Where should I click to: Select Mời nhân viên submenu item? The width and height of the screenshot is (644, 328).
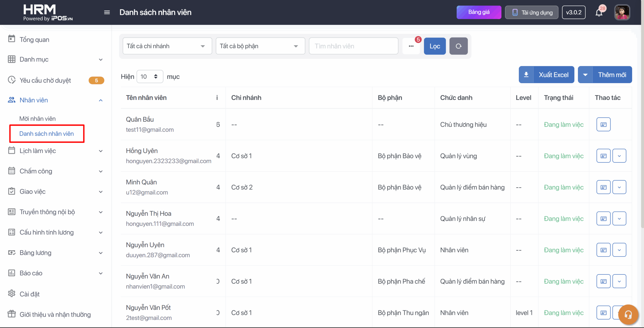(x=37, y=119)
